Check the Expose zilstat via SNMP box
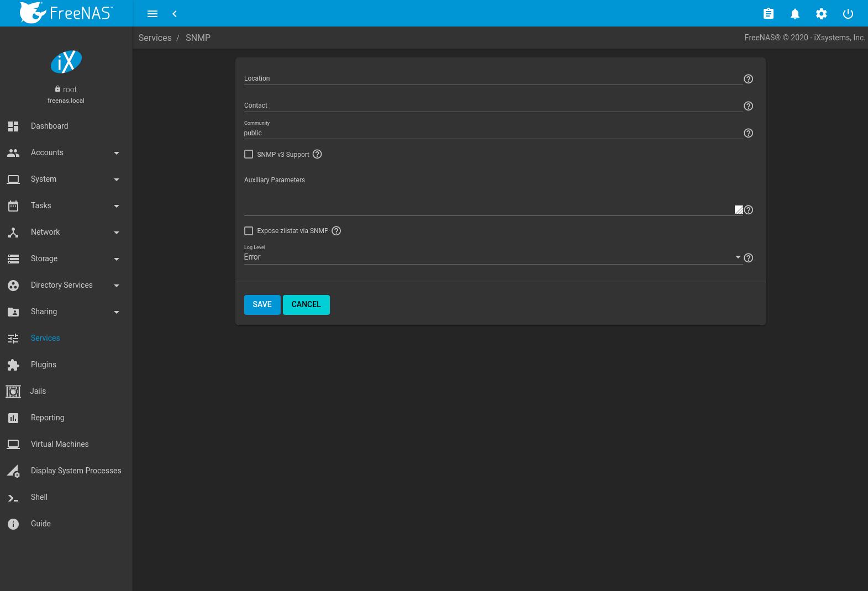 249,231
